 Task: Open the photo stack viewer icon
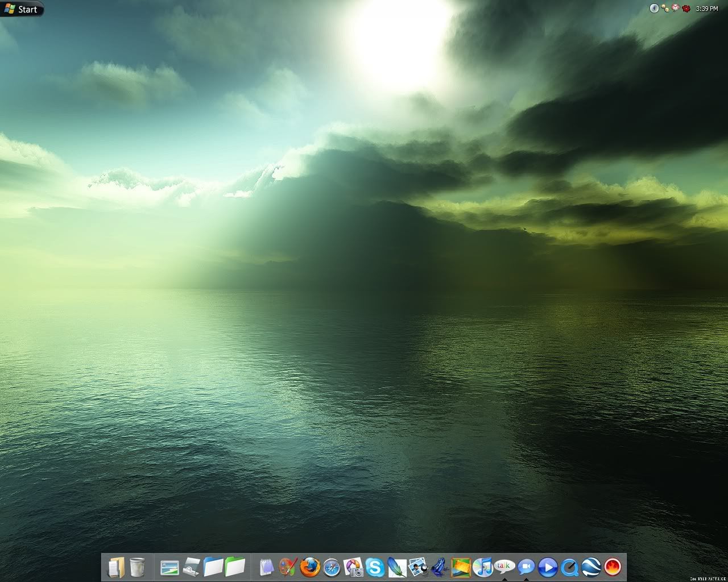(x=418, y=567)
